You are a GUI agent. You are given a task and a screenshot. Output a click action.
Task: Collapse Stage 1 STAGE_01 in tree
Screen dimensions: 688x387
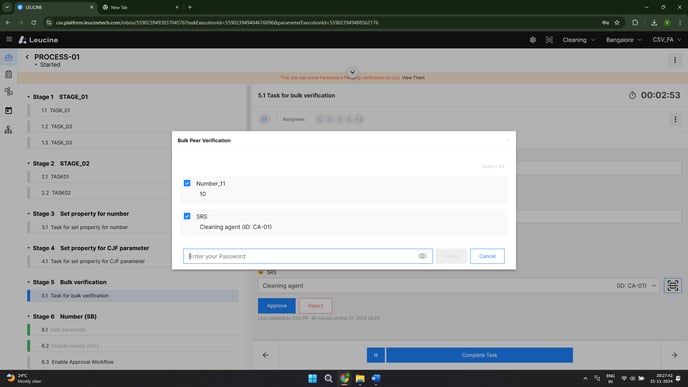coord(29,97)
